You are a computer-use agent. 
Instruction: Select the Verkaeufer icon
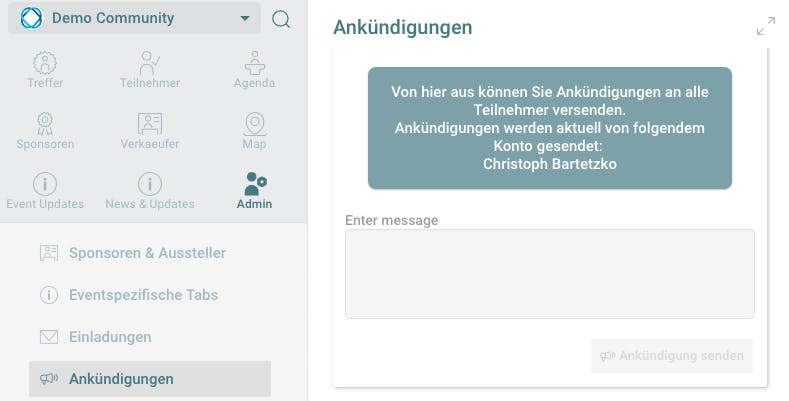click(150, 123)
